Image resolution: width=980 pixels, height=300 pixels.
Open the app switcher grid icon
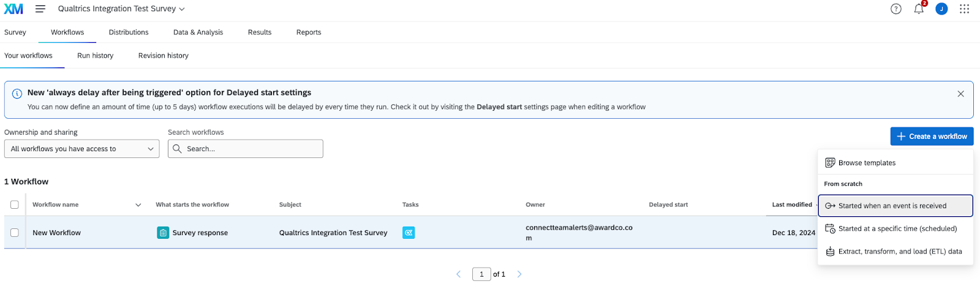point(964,9)
